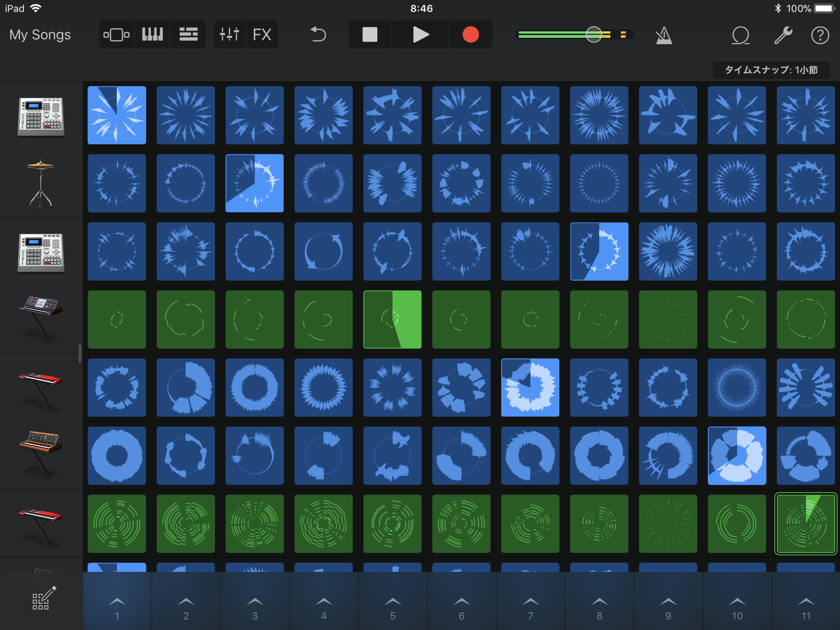Open the FX panel

(x=262, y=34)
